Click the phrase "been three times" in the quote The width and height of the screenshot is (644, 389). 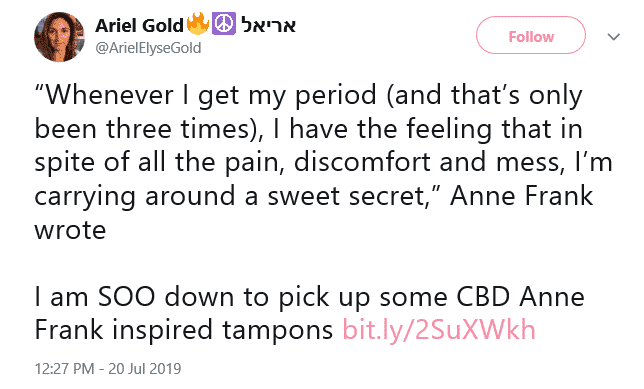142,129
